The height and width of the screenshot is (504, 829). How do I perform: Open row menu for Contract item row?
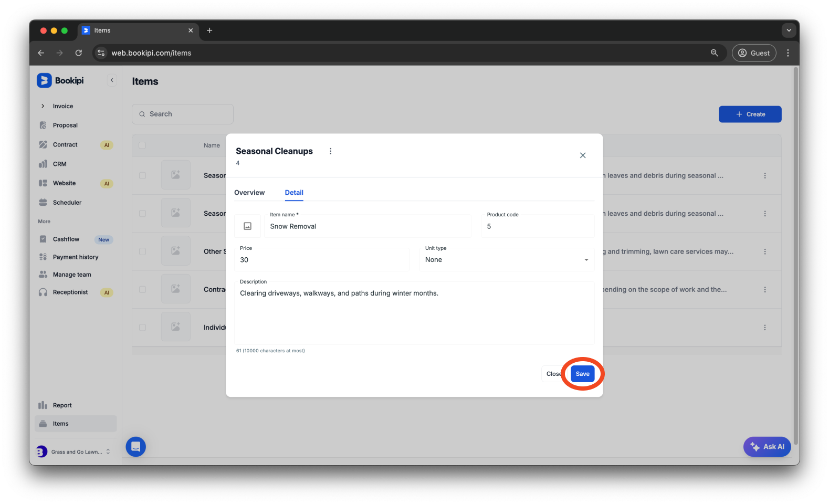pos(765,290)
